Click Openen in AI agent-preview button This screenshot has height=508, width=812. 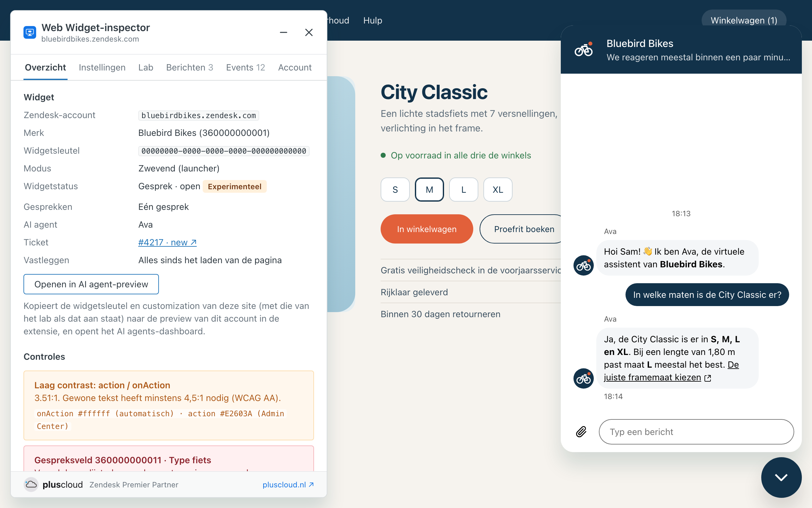[91, 284]
